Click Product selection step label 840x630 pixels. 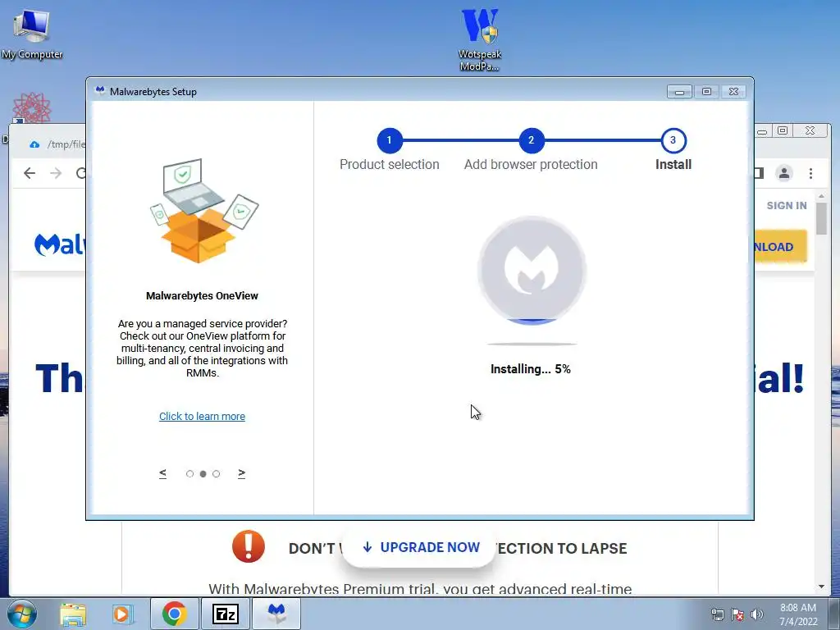(x=390, y=164)
